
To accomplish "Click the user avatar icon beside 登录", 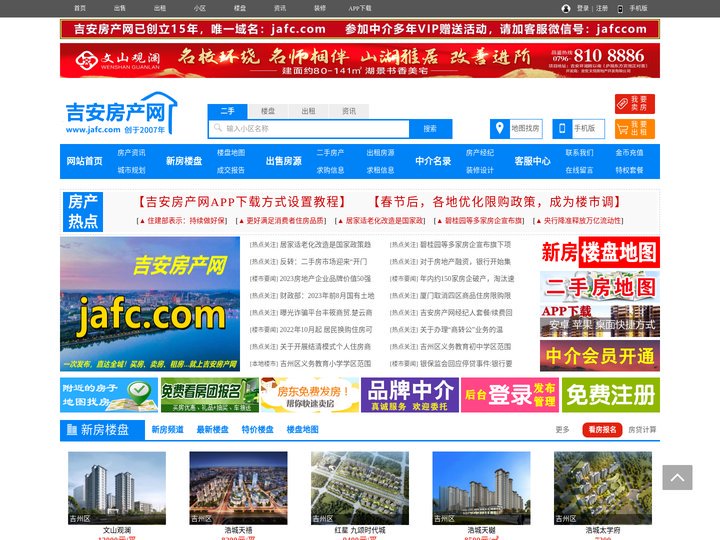I will point(566,8).
